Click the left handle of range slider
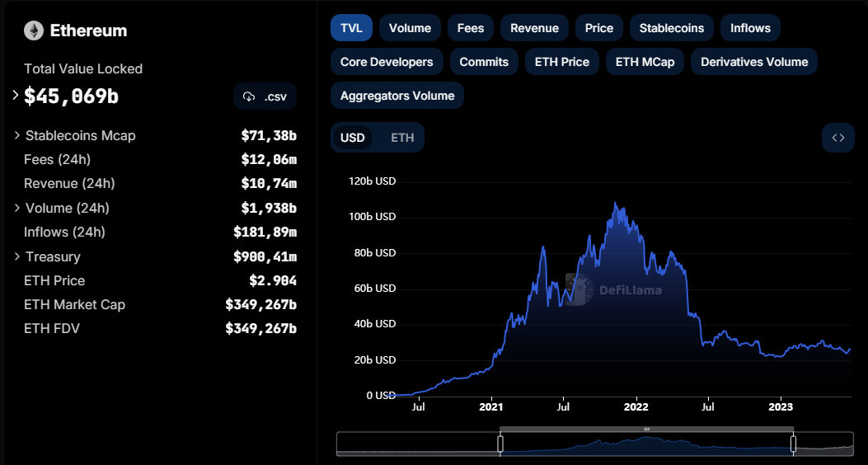 [500, 444]
